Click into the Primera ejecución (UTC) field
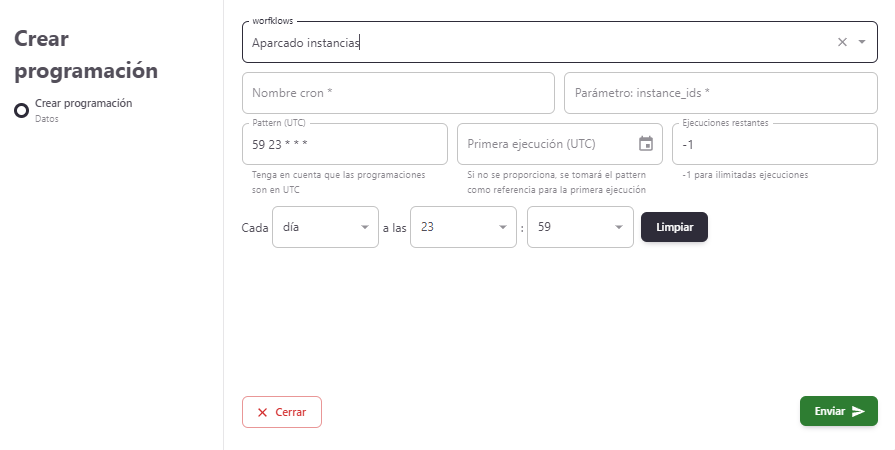 click(545, 144)
